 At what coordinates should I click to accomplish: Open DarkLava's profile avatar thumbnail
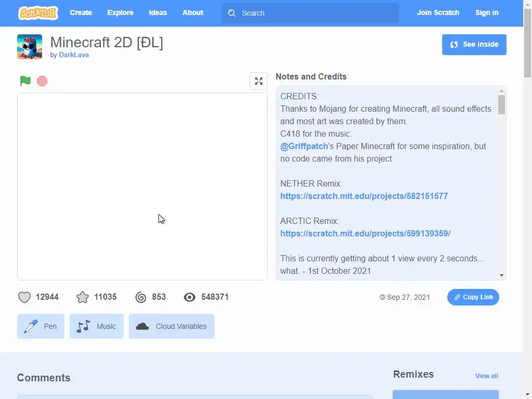30,46
